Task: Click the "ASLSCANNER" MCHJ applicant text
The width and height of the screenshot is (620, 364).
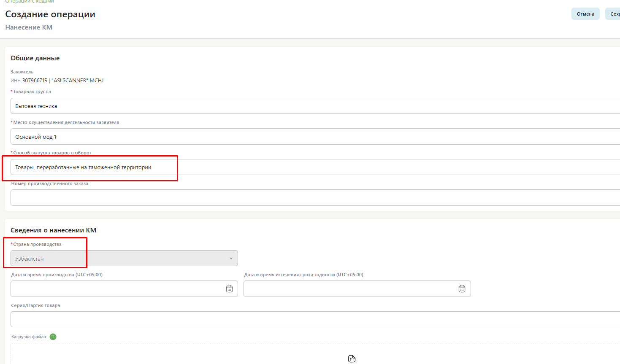Action: [x=78, y=81]
